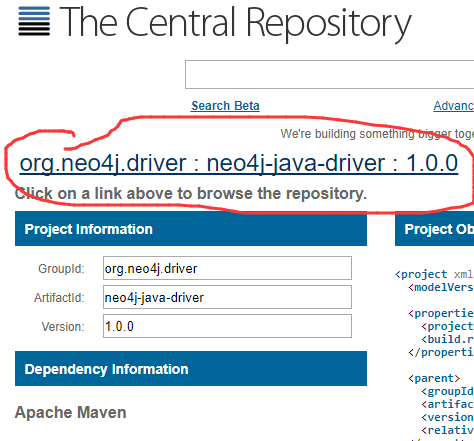Focus the main search input box
Image resolution: width=474 pixels, height=441 pixels.
coord(329,74)
